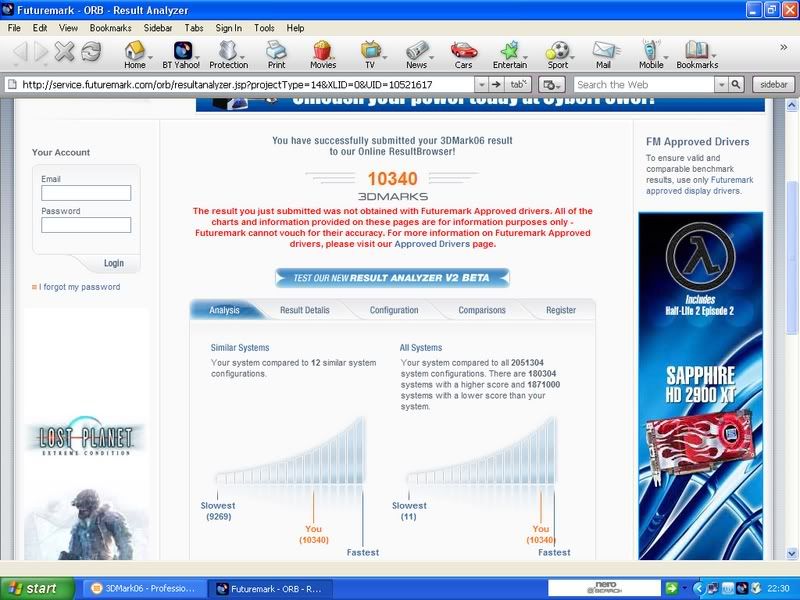Show more toolbar items with the chevron

[784, 47]
